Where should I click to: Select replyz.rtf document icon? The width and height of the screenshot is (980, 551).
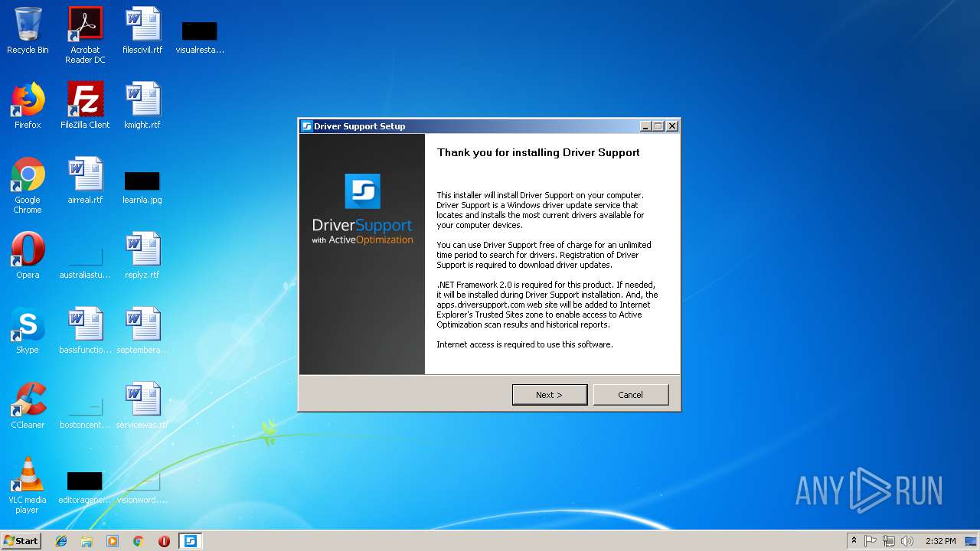tap(142, 256)
